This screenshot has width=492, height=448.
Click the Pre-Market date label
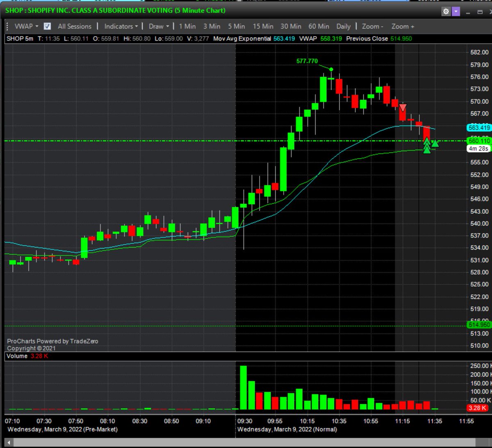(x=62, y=429)
